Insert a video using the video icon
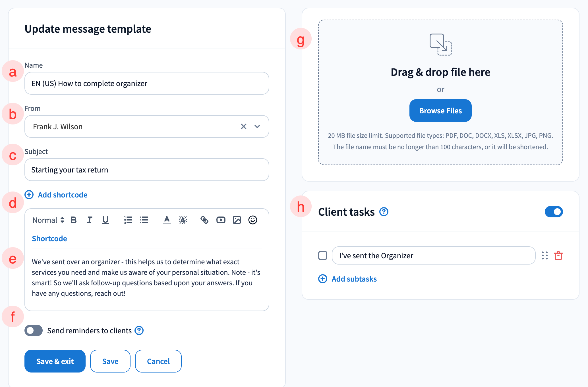 (221, 220)
